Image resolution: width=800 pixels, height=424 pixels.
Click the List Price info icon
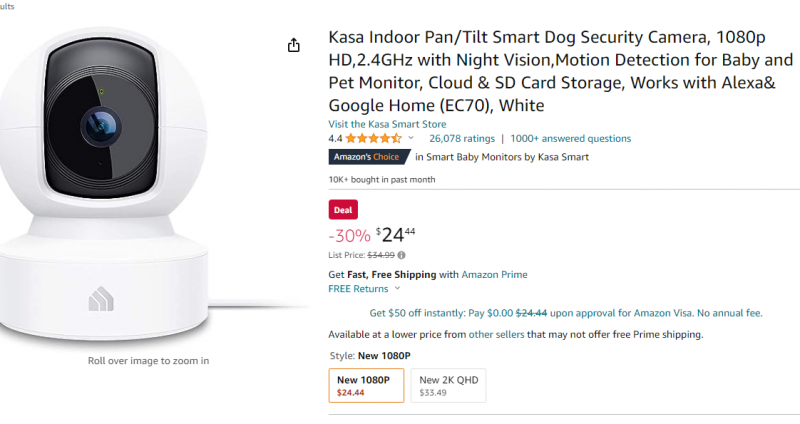pyautogui.click(x=401, y=255)
